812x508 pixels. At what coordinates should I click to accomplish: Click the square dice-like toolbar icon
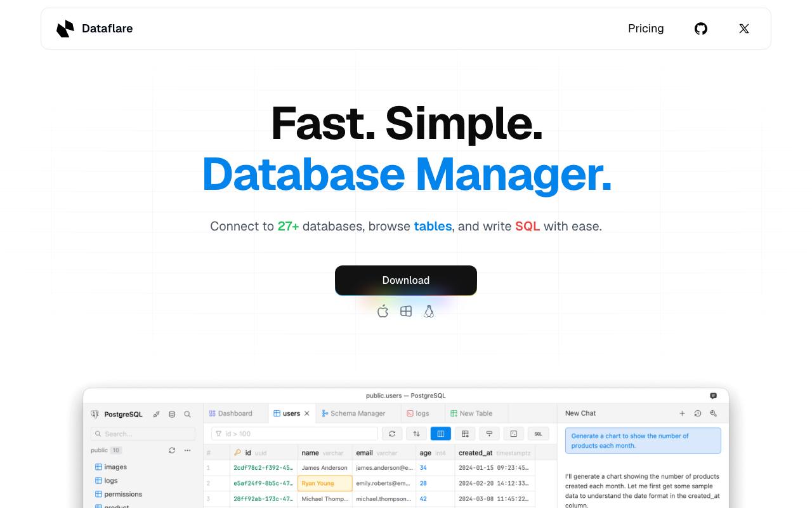tap(514, 434)
